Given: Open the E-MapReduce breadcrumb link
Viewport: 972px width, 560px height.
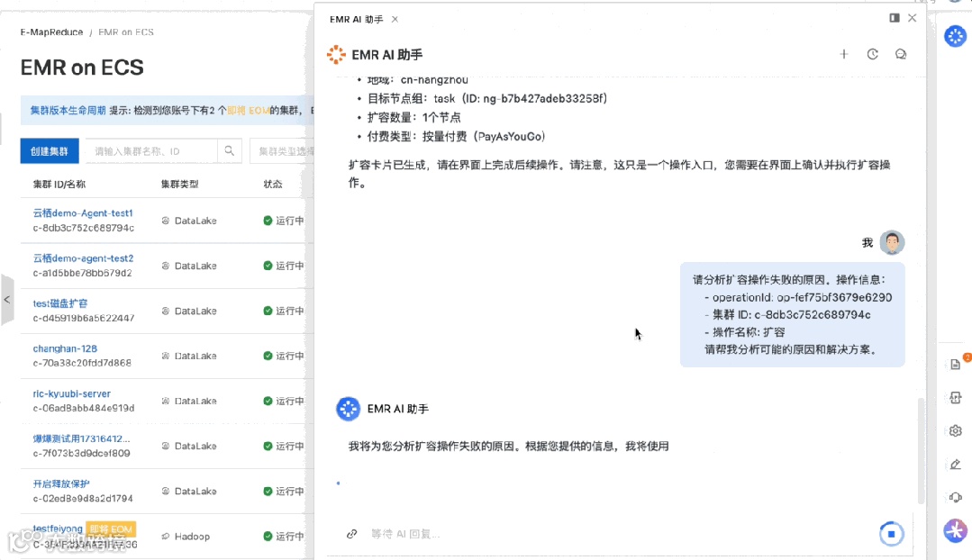Looking at the screenshot, I should (x=51, y=32).
